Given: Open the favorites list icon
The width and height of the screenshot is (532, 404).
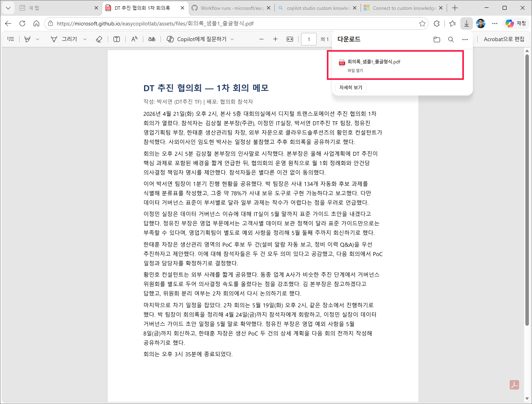Looking at the screenshot, I should [453, 23].
